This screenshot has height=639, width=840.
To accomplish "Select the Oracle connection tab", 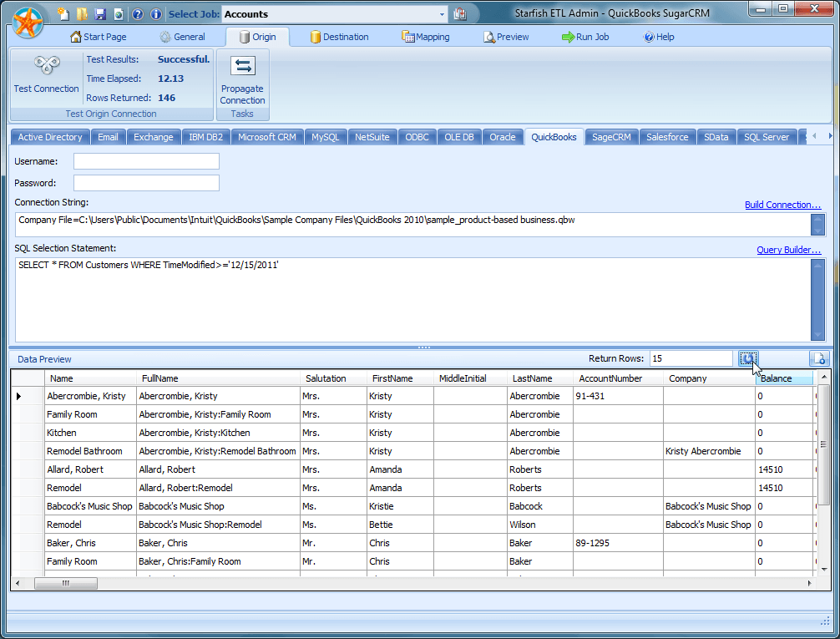I will pyautogui.click(x=503, y=137).
